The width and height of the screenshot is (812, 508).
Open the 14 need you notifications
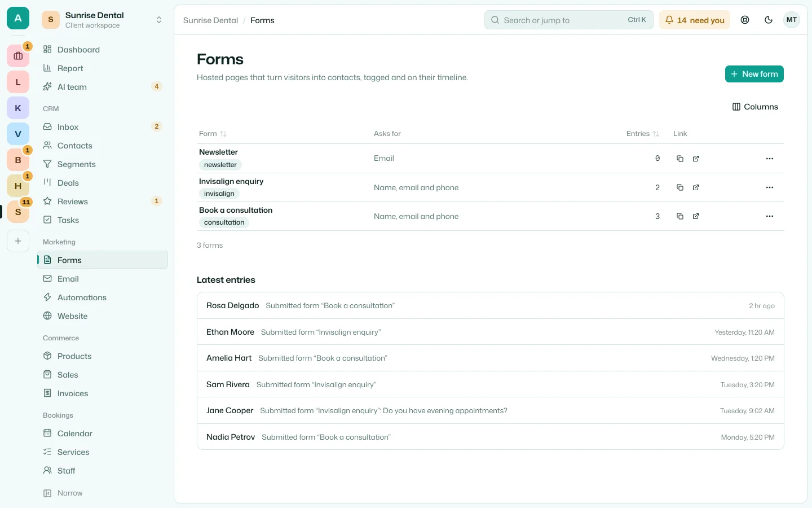tap(695, 20)
